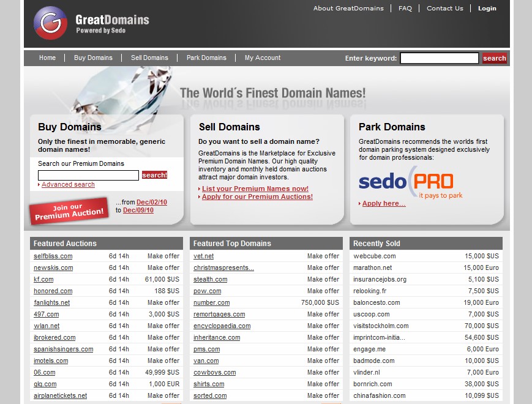This screenshot has height=404, width=532.
Task: Open cowboys.com top domain
Action: point(215,372)
